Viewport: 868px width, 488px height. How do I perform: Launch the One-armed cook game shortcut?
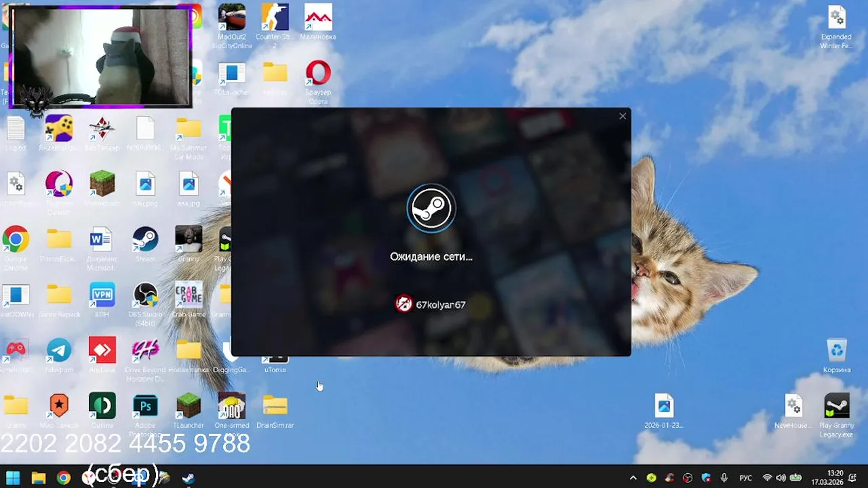tap(232, 414)
